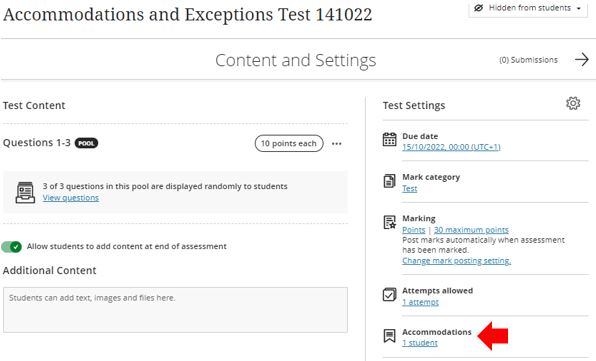Click the Accommodations label
The width and height of the screenshot is (596, 361).
click(x=437, y=332)
